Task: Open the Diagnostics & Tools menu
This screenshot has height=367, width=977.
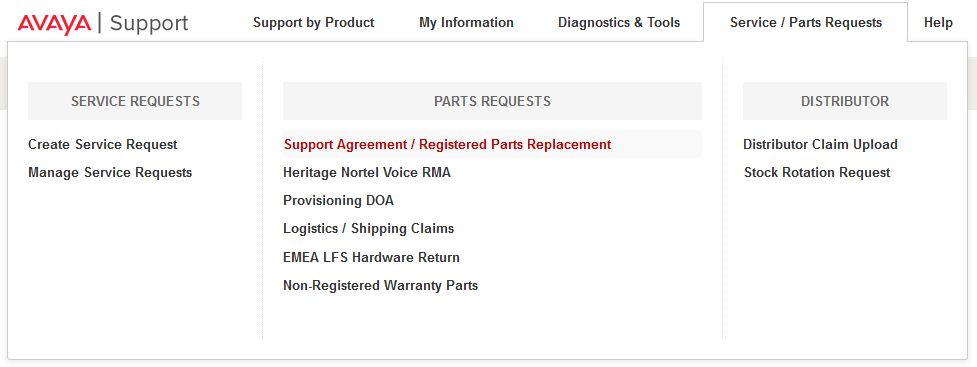Action: pos(619,22)
